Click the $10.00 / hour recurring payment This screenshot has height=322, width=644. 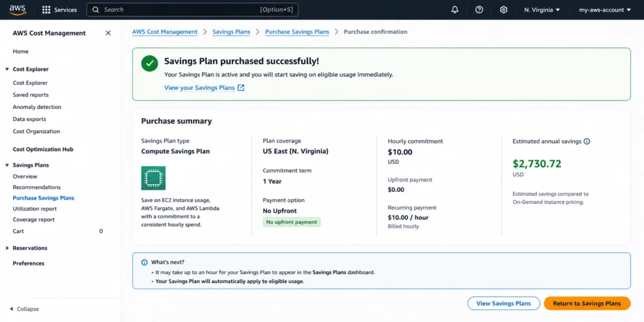[x=408, y=217]
